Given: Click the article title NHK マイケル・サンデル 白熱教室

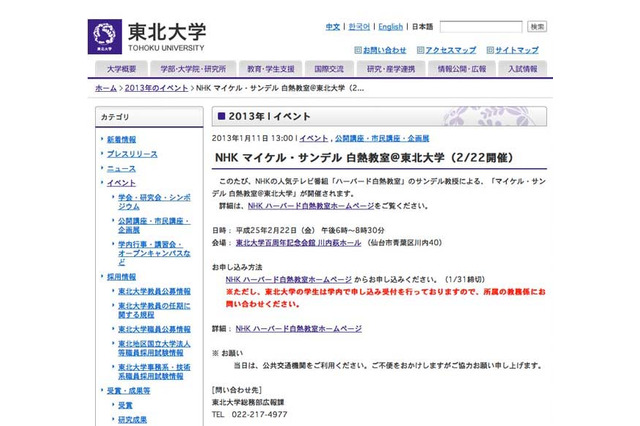Looking at the screenshot, I should point(364,158).
